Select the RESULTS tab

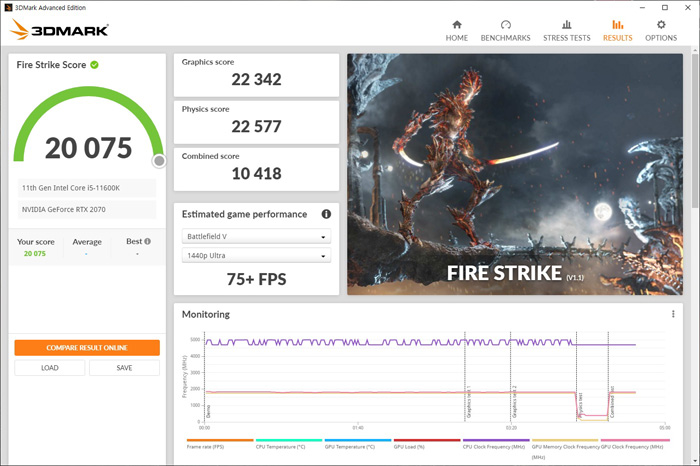click(x=617, y=31)
